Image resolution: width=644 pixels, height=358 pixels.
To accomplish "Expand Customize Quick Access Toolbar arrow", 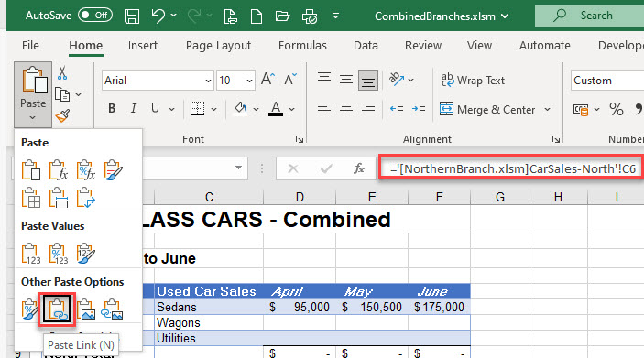I will coord(335,16).
